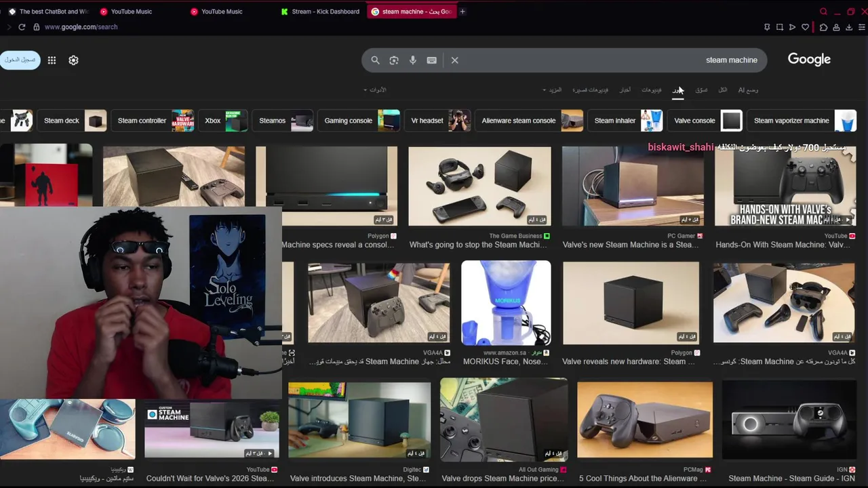Open the Polygon black cube image result
868x488 pixels.
(631, 303)
